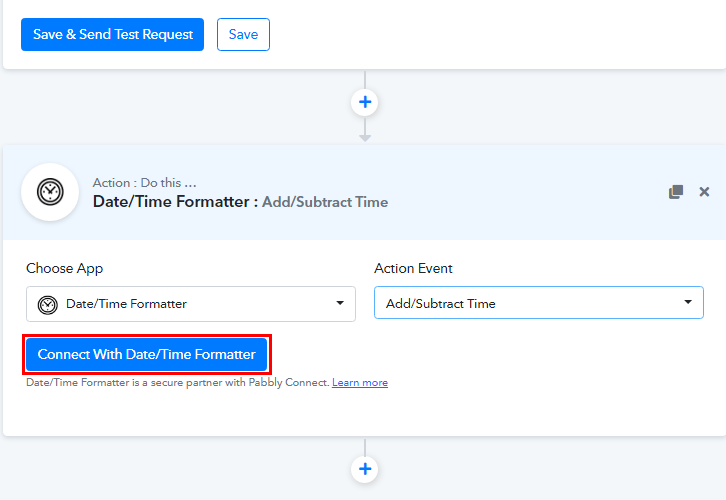
Task: Click the plus icon below the action card
Action: 365,468
